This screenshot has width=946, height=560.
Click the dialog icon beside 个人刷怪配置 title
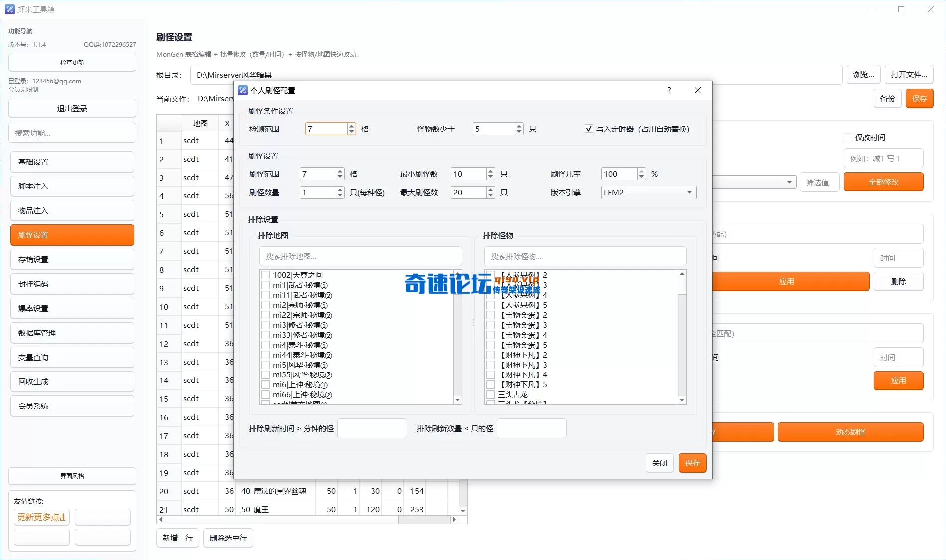click(243, 90)
